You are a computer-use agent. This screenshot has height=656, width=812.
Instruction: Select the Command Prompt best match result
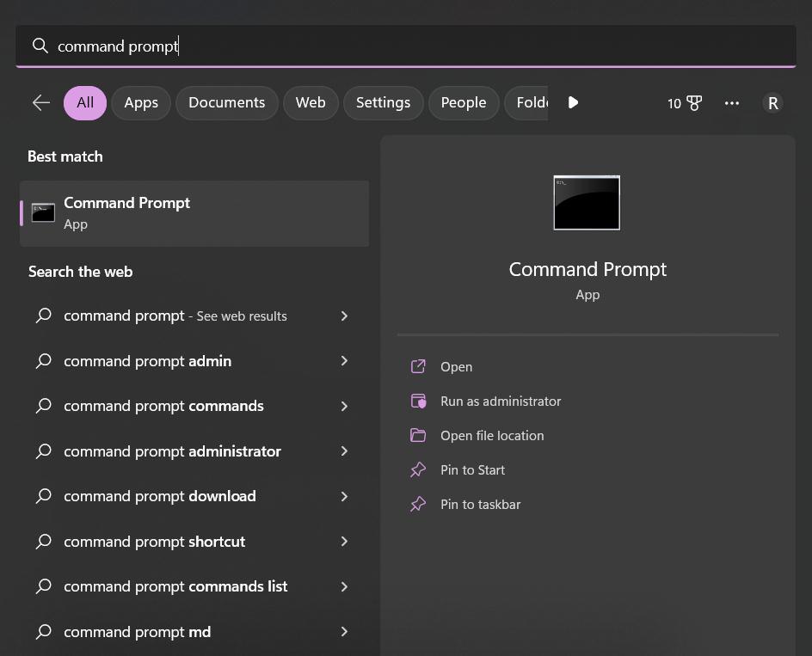194,213
